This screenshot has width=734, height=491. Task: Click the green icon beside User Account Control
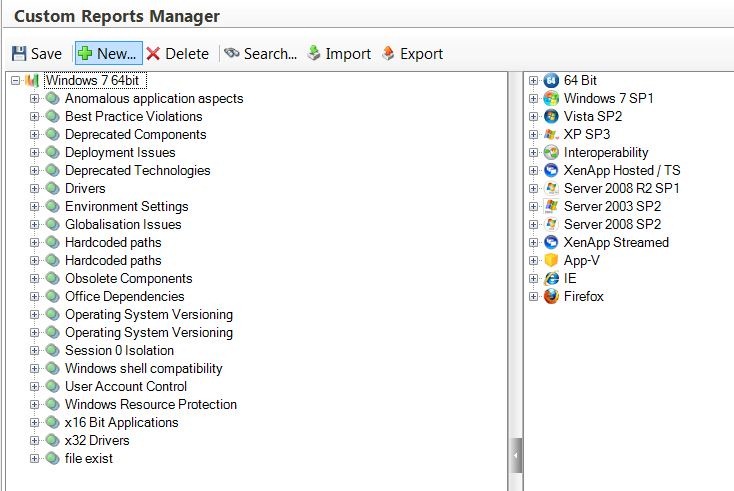pos(52,386)
